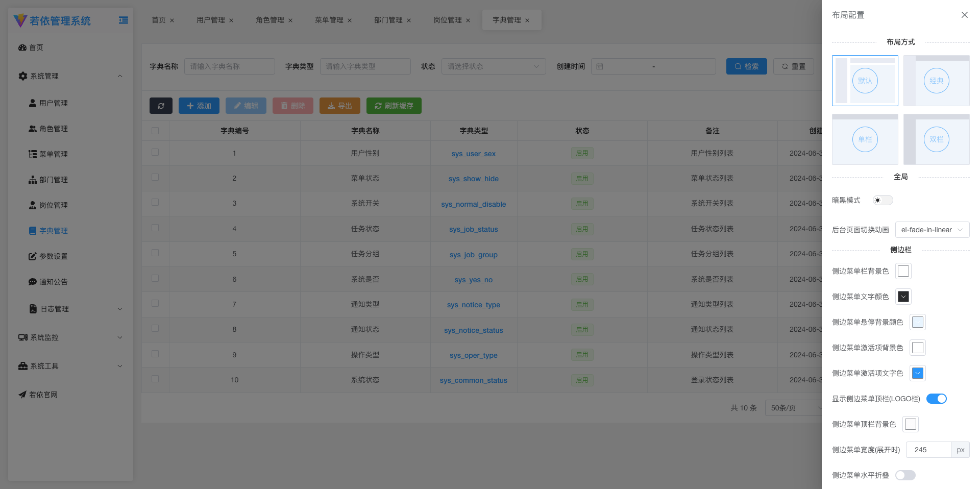The image size is (980, 489).
Task: Open the 后台页面切换动画 el-fade-in-linear dropdown
Action: click(933, 230)
